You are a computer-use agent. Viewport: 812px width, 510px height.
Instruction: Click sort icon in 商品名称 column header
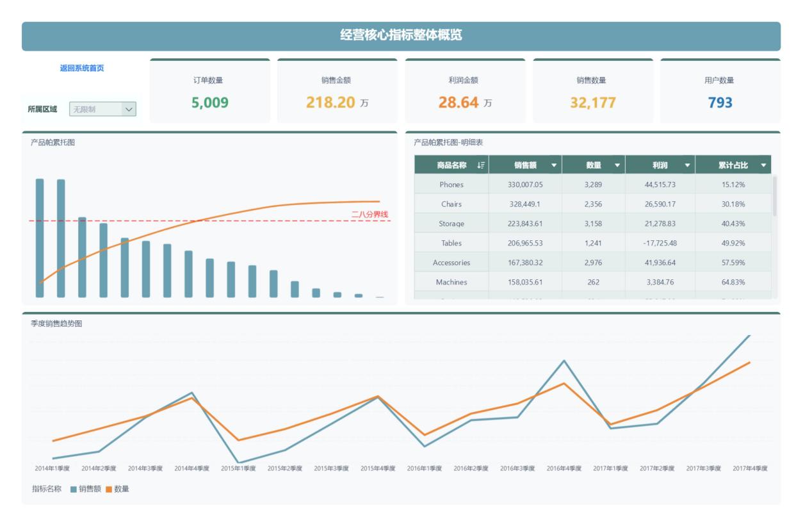[x=481, y=165]
